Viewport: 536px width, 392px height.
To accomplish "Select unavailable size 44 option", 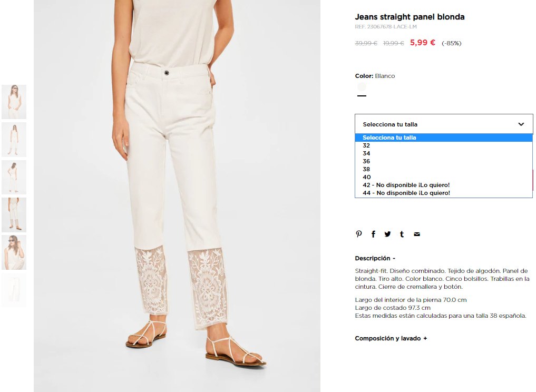I will (x=444, y=193).
